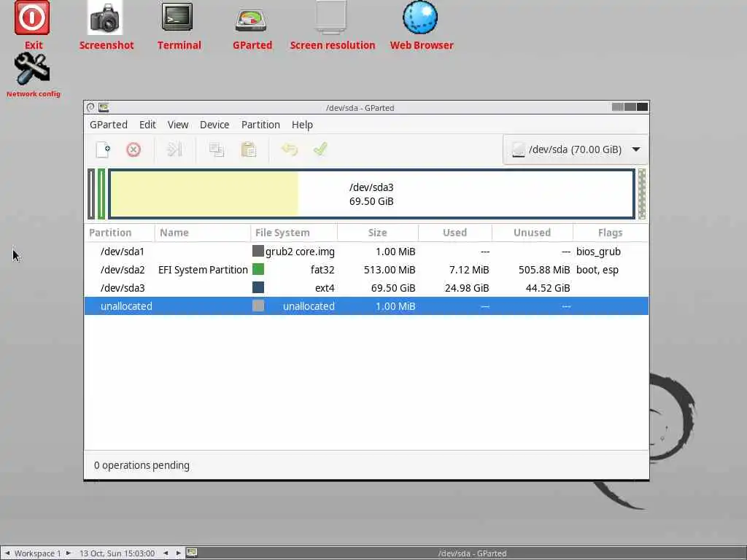Viewport: 747px width, 560px height.
Task: Select the green sda2 strip in disk map
Action: click(101, 194)
